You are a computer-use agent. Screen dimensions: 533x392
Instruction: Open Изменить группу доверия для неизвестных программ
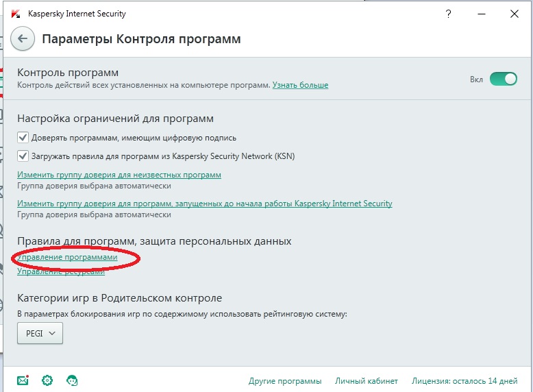(119, 175)
